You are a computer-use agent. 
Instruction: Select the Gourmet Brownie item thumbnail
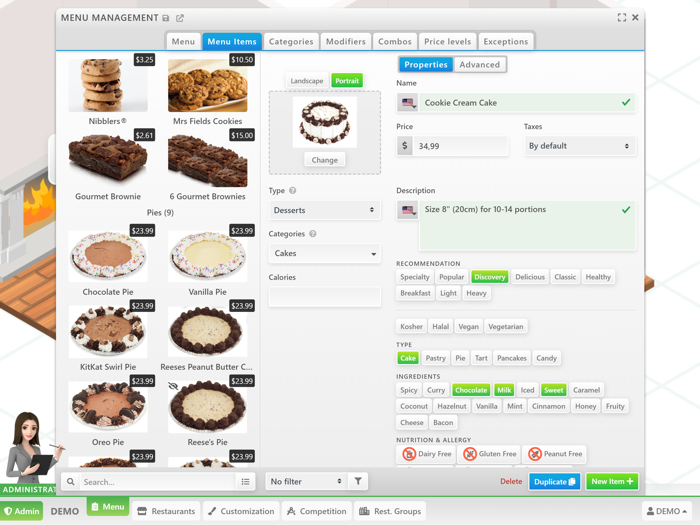coord(108,161)
